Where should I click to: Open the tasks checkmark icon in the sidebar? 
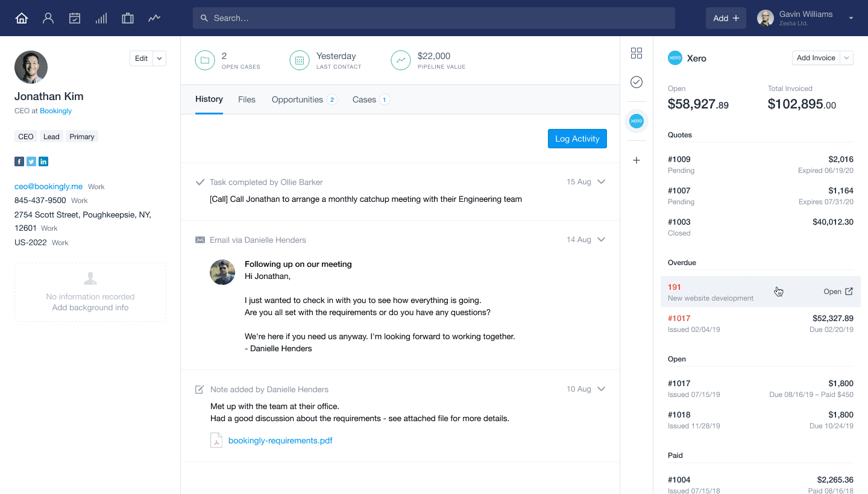pyautogui.click(x=637, y=82)
